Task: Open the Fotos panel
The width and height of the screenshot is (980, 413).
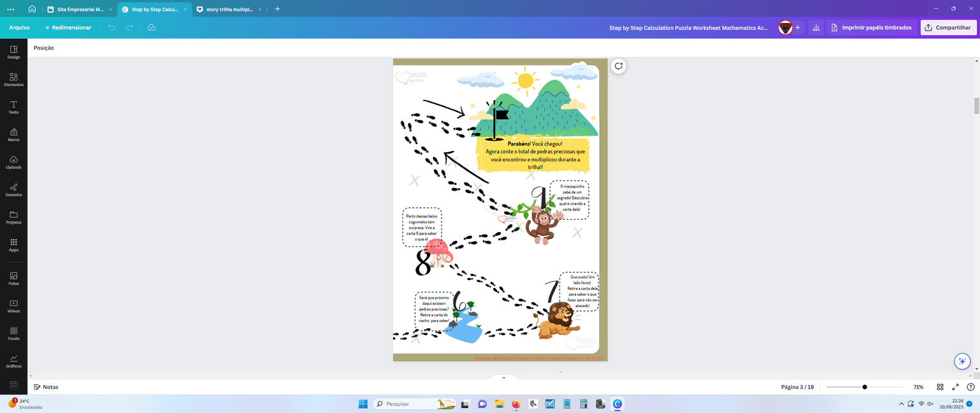Action: 13,279
